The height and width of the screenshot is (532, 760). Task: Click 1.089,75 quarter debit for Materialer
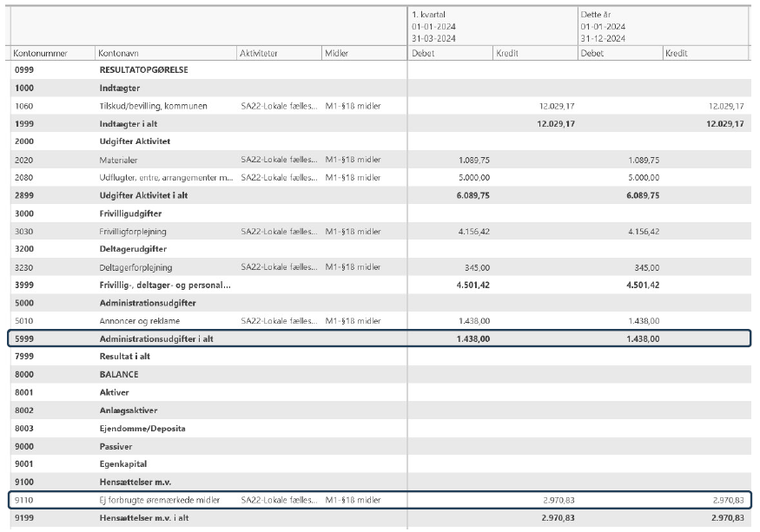(x=473, y=160)
